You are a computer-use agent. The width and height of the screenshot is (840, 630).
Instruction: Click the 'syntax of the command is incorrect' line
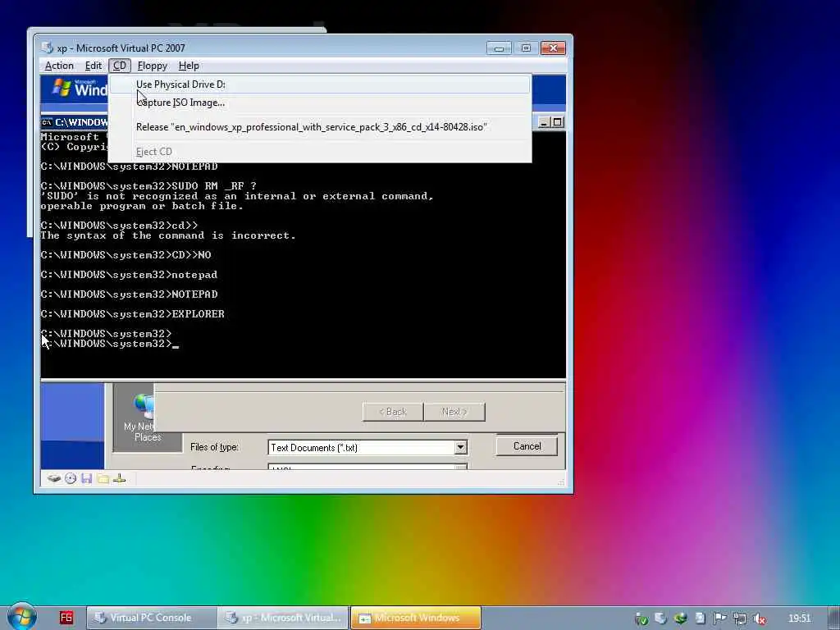tap(167, 235)
